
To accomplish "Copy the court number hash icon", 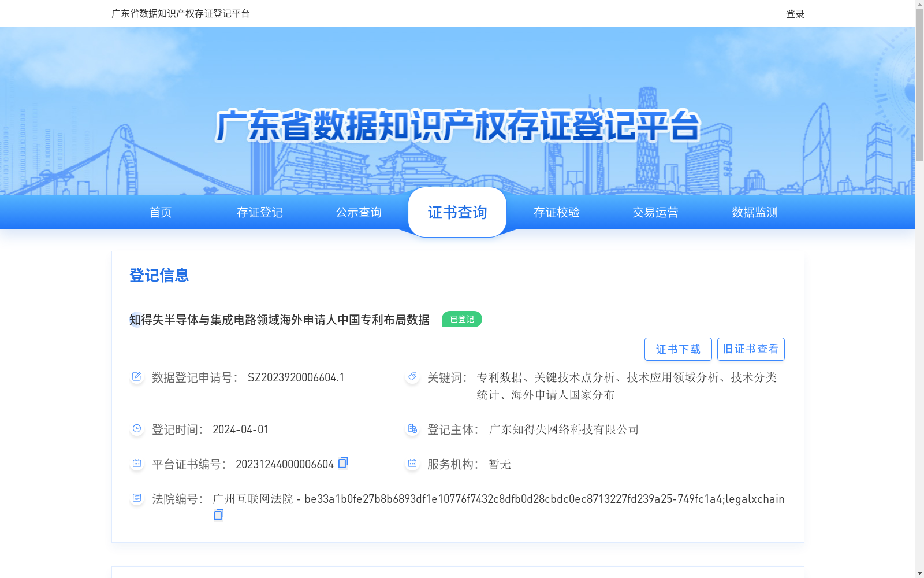I will pyautogui.click(x=218, y=514).
